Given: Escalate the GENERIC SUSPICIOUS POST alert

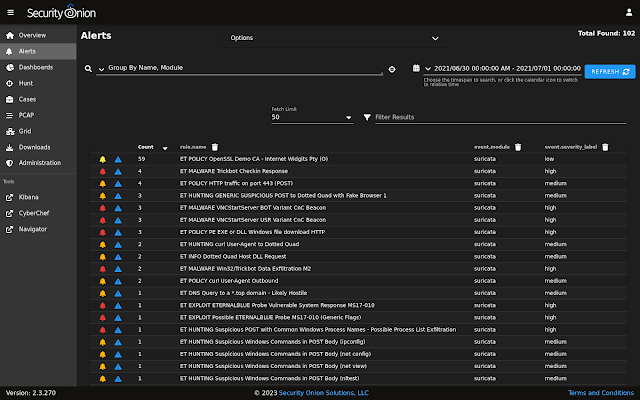Looking at the screenshot, I should click(x=118, y=196).
